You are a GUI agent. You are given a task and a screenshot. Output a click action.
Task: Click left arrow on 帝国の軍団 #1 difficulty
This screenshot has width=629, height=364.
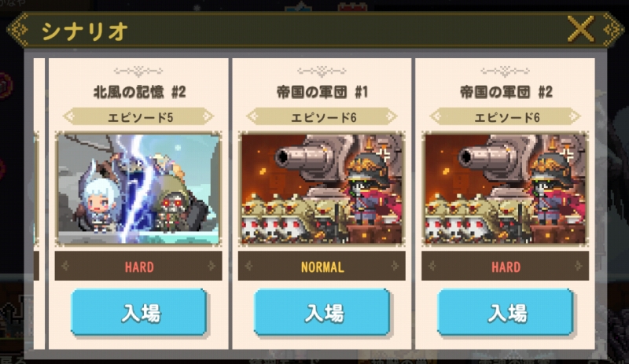pyautogui.click(x=248, y=266)
